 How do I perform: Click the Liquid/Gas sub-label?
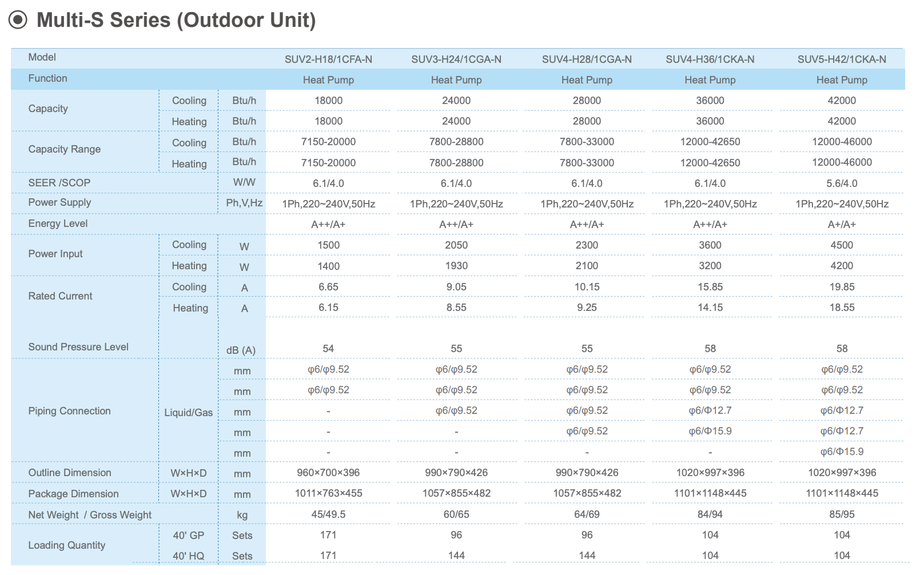(188, 413)
